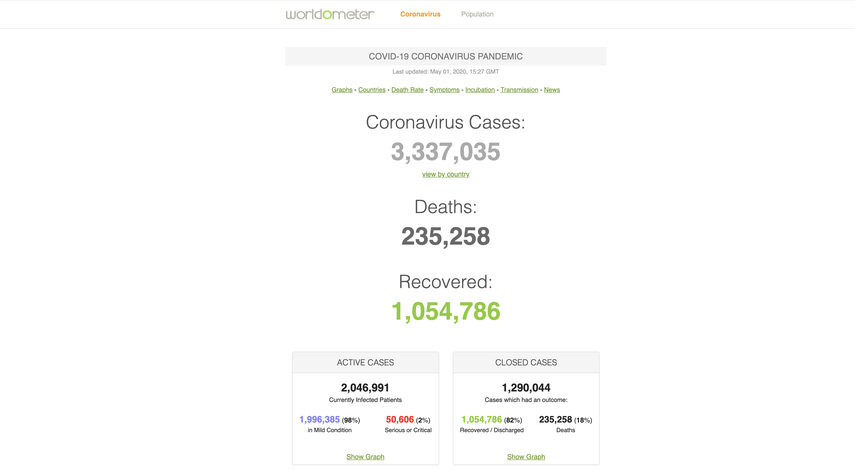Open the Transmission link

519,90
